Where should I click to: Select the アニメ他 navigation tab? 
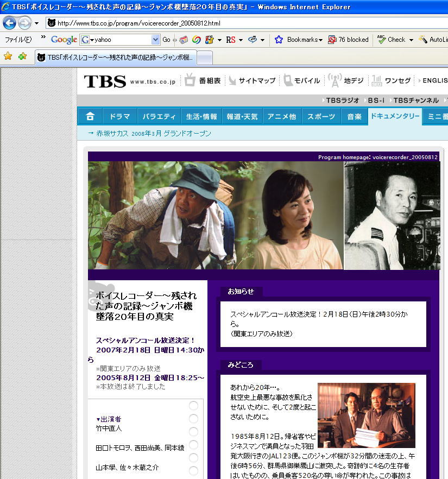tap(282, 116)
